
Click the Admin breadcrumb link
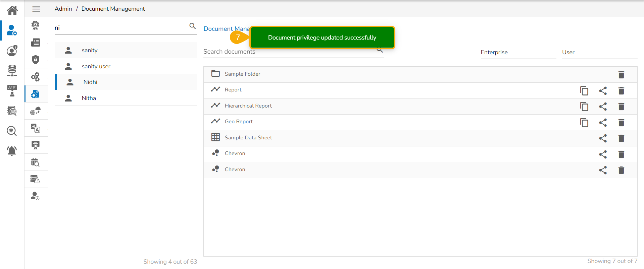(63, 9)
